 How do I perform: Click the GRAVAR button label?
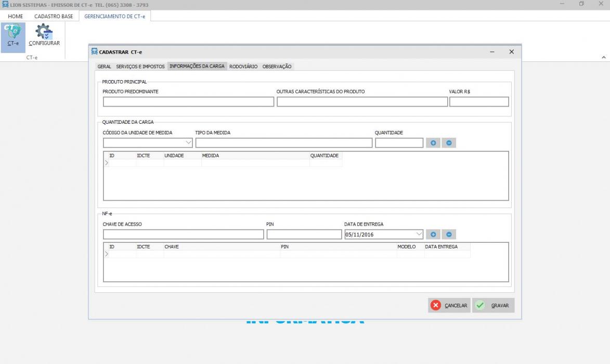(500, 306)
